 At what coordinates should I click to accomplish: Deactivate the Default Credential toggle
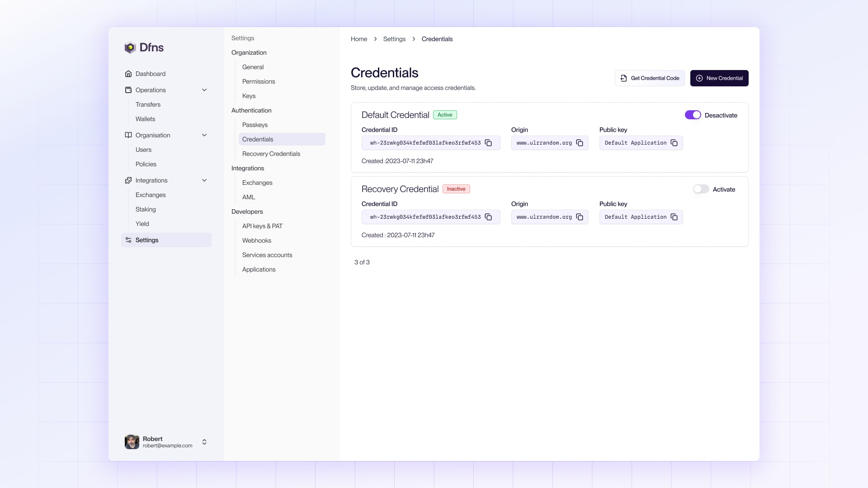[693, 115]
